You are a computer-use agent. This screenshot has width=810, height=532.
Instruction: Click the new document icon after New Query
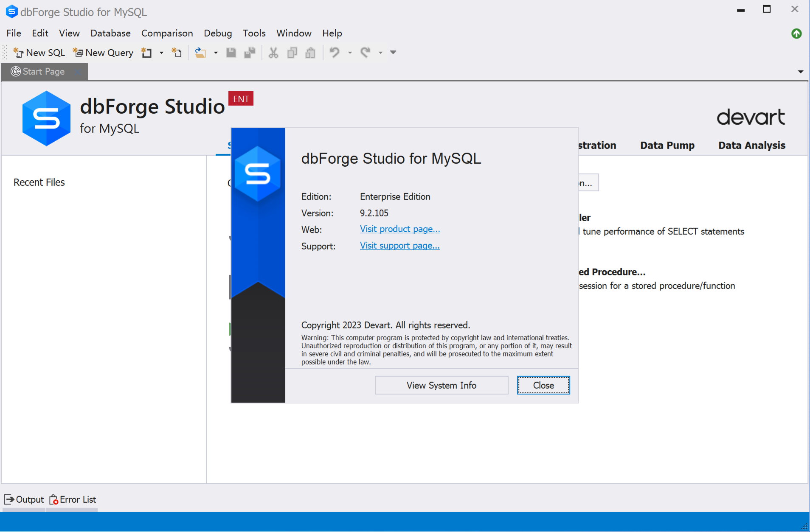coord(146,53)
